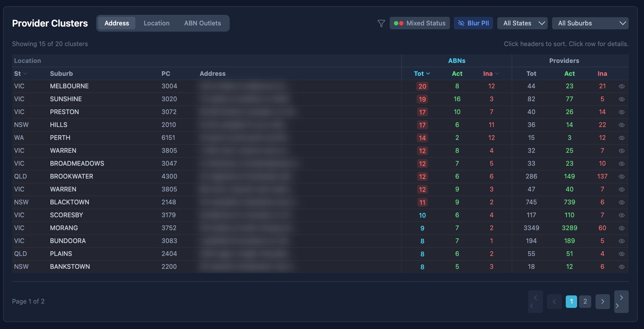Click eye icon for WARREN row with 32 providers
This screenshot has width=644, height=329.
click(x=622, y=151)
